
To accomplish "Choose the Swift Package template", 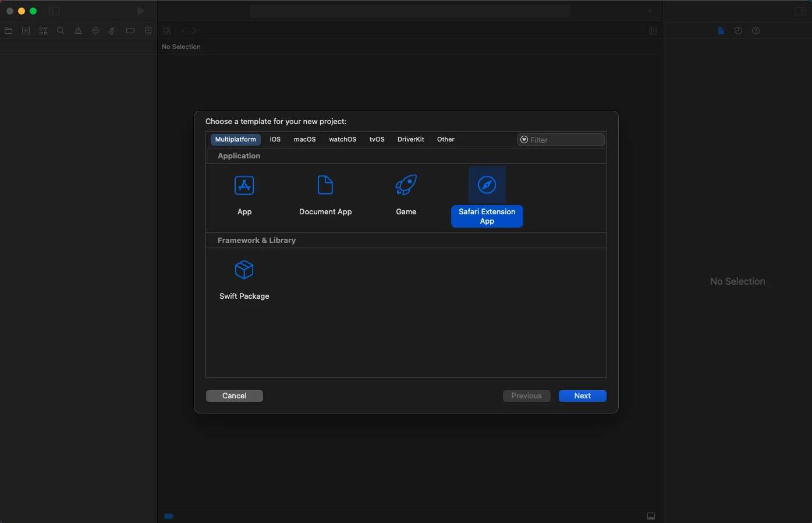I will 244,280.
